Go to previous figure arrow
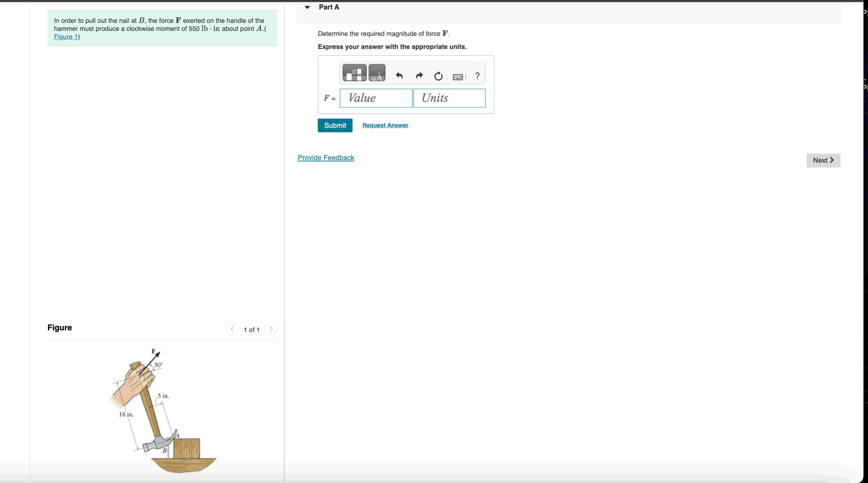This screenshot has height=483, width=868. pyautogui.click(x=232, y=329)
